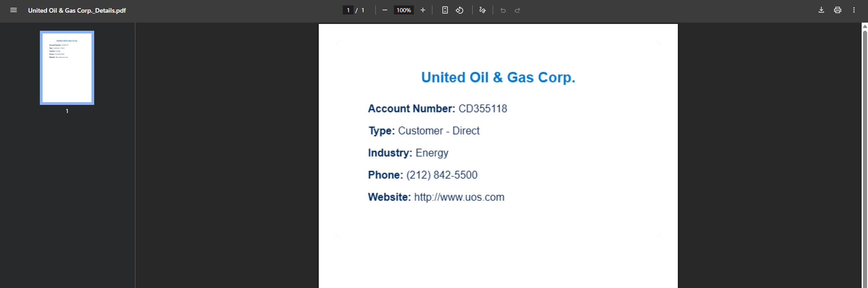Click the phone number (212) 842-5500
The width and height of the screenshot is (868, 288).
(441, 175)
